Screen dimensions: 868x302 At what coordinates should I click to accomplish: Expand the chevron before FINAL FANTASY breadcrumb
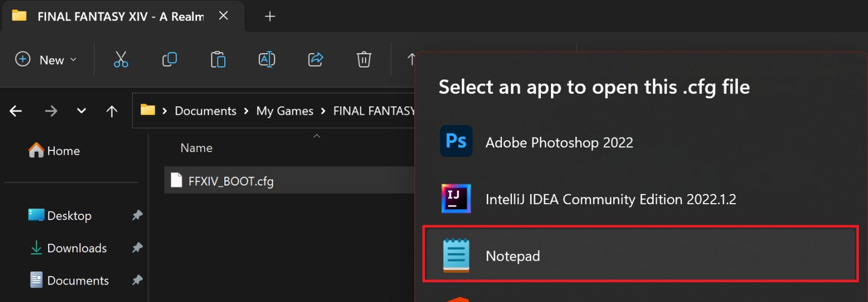click(323, 111)
